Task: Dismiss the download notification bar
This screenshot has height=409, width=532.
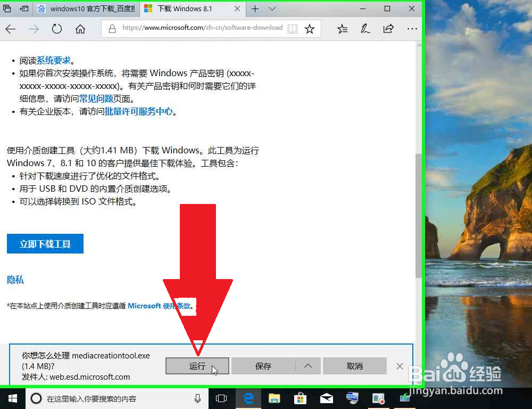Action: [400, 366]
